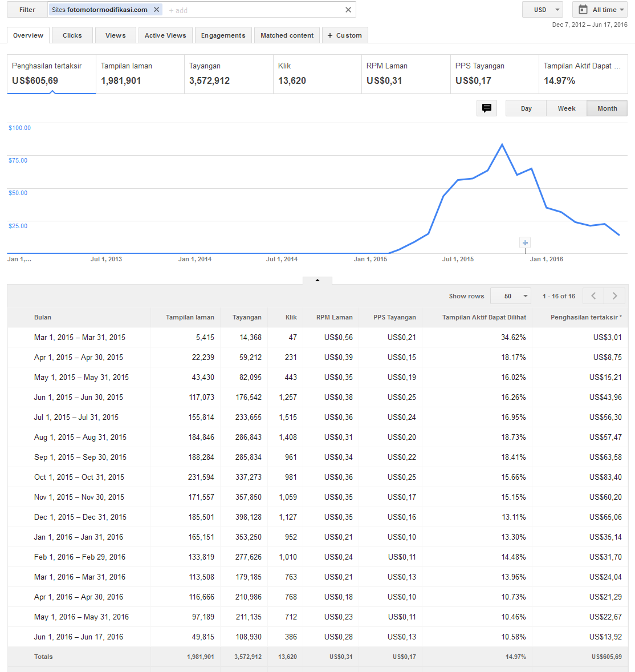The image size is (635, 672).
Task: Select Month chart grouping
Action: pyautogui.click(x=607, y=108)
